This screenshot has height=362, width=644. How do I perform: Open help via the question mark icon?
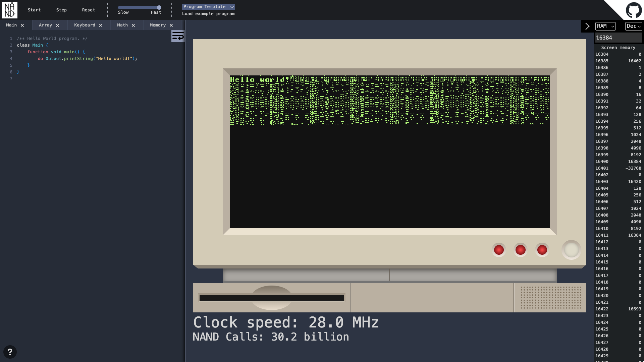(10, 352)
